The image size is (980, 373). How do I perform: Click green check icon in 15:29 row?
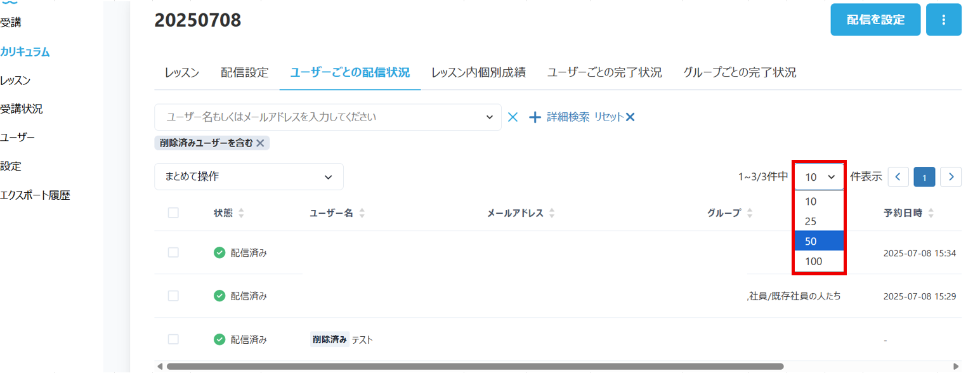219,296
